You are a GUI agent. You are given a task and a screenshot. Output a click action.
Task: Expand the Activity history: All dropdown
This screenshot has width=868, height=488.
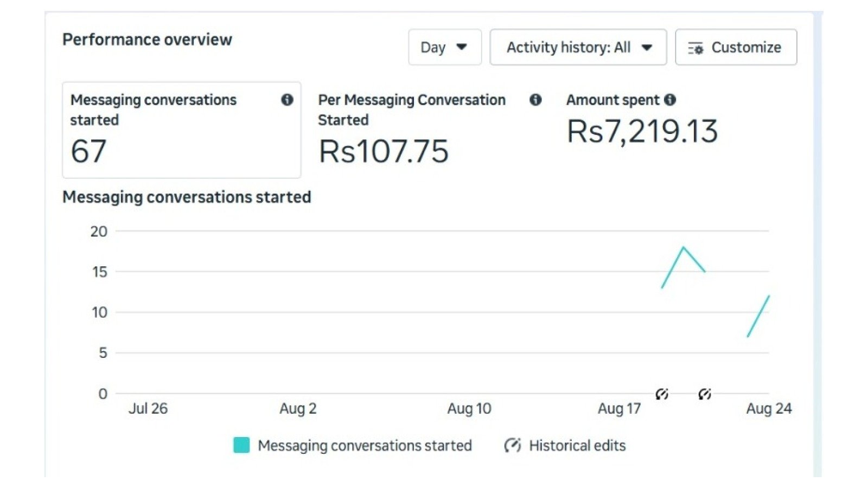[x=578, y=47]
